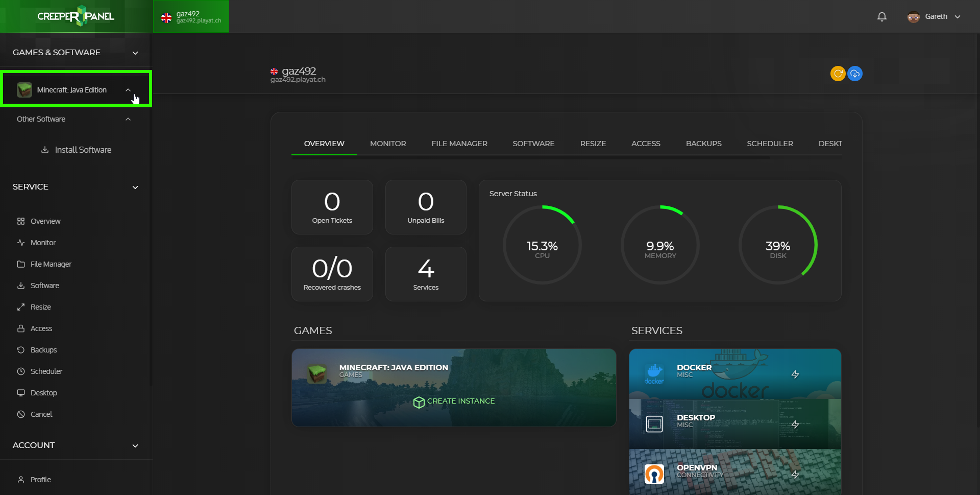The image size is (980, 495).
Task: Click gaz492.playat.ch under the page title
Action: [x=298, y=80]
